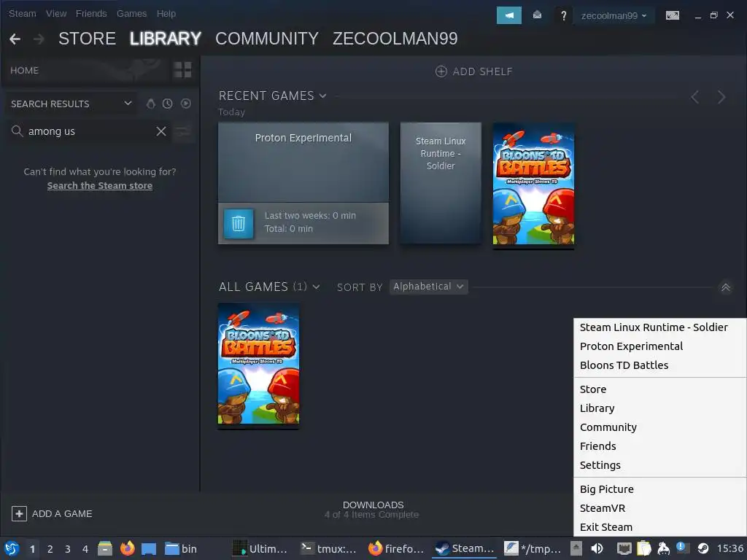
Task: Open Bloons TD Battles in recent games
Action: (x=533, y=184)
